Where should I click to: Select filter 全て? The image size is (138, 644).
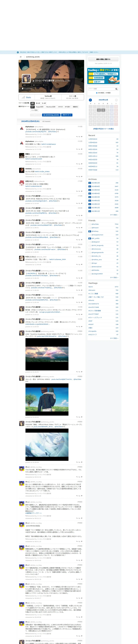[x=33, y=107]
